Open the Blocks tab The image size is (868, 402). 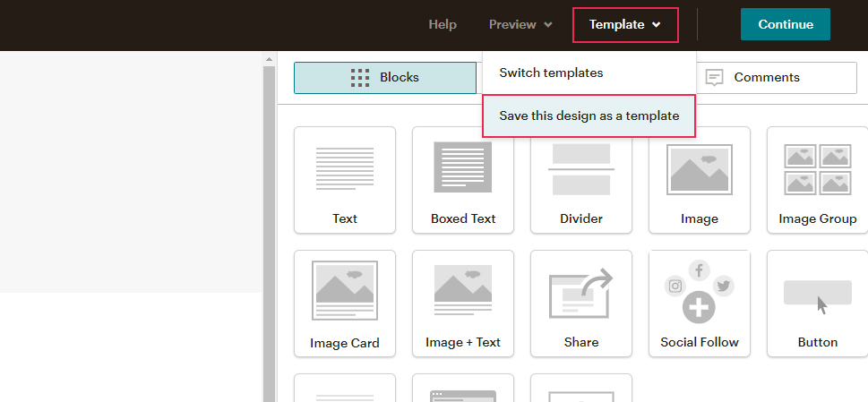tap(385, 77)
